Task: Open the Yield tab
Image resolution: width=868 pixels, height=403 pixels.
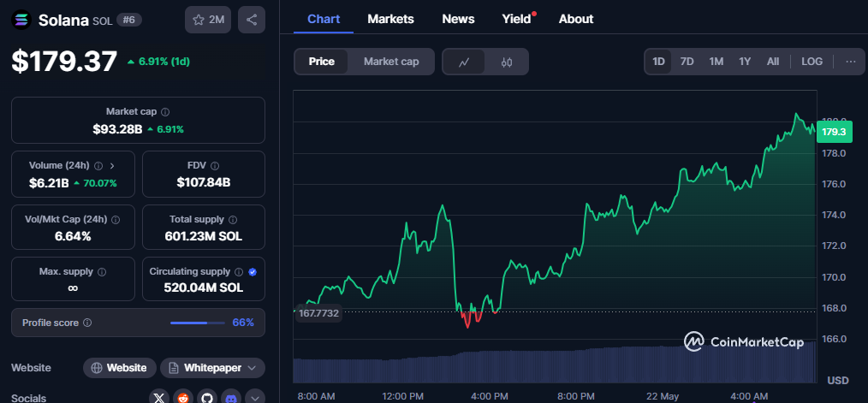Action: click(x=516, y=19)
